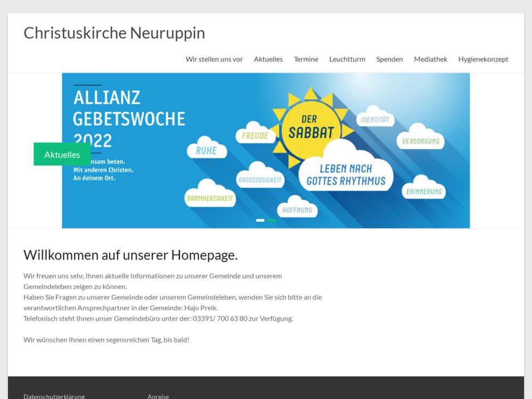Open the Christuskirche Neuruppin site title
The height and width of the screenshot is (399, 532).
(x=114, y=33)
